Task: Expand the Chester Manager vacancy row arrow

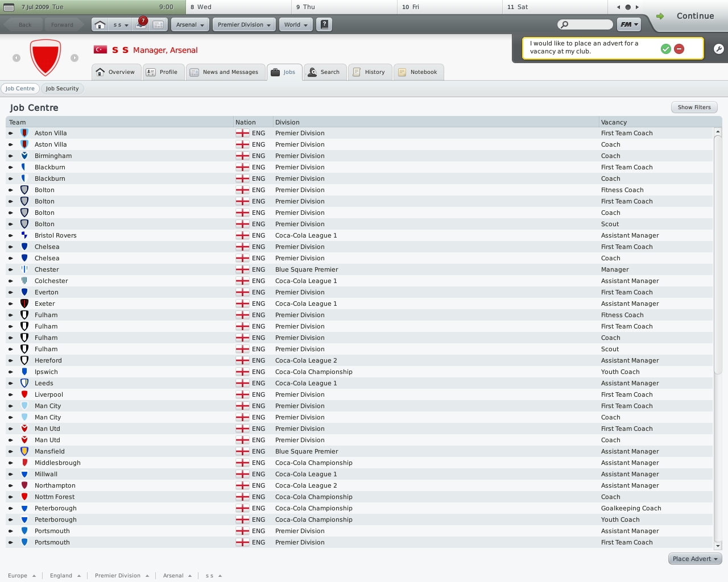Action: [11, 269]
